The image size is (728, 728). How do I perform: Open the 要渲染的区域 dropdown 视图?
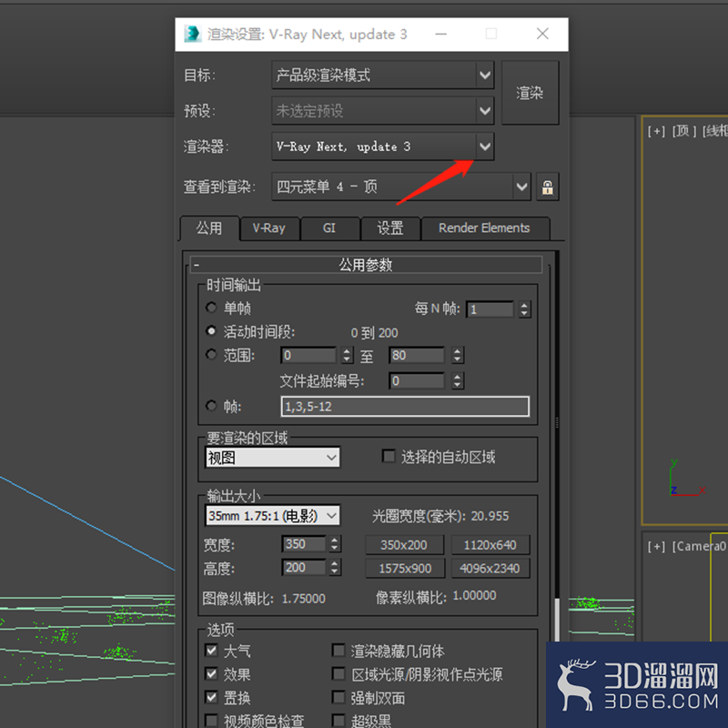click(272, 458)
